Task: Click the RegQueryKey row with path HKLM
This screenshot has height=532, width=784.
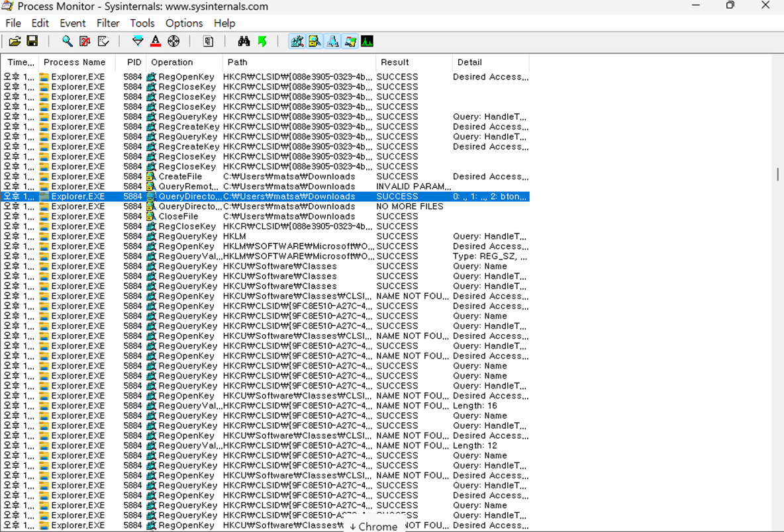Action: pyautogui.click(x=265, y=236)
